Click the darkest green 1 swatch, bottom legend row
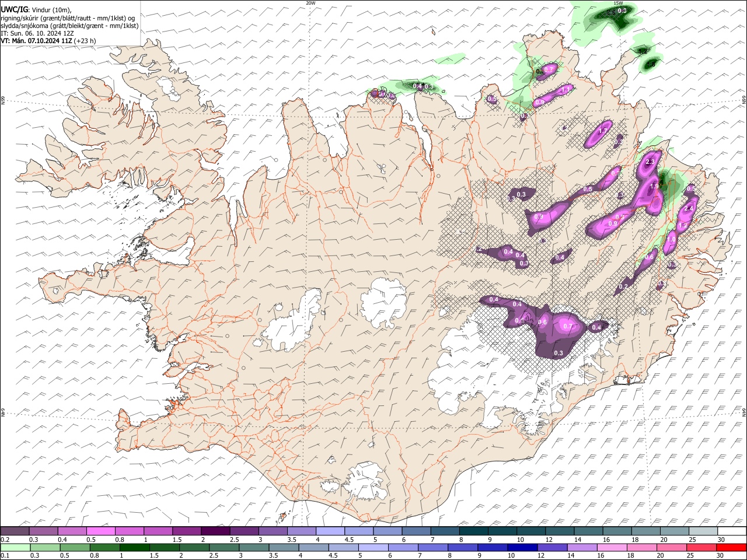The height and width of the screenshot is (560, 747). (135, 548)
